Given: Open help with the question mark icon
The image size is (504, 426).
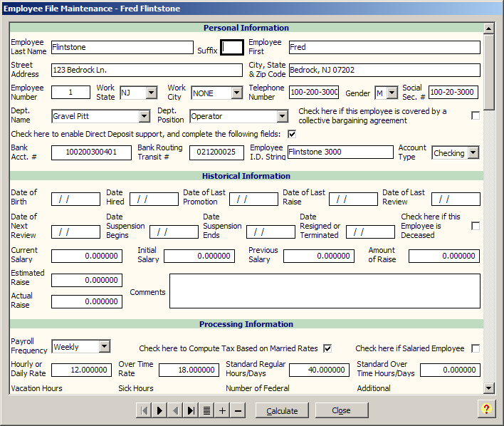Looking at the screenshot, I should [x=486, y=409].
